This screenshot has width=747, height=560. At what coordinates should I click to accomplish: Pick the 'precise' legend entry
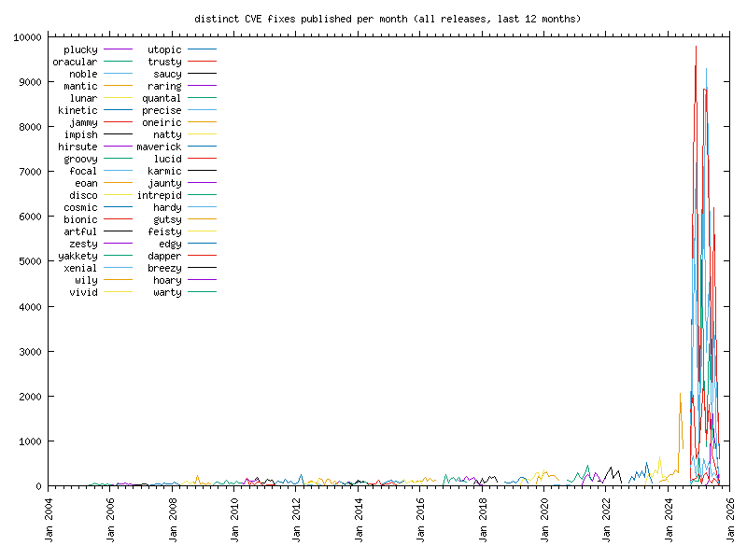162,110
